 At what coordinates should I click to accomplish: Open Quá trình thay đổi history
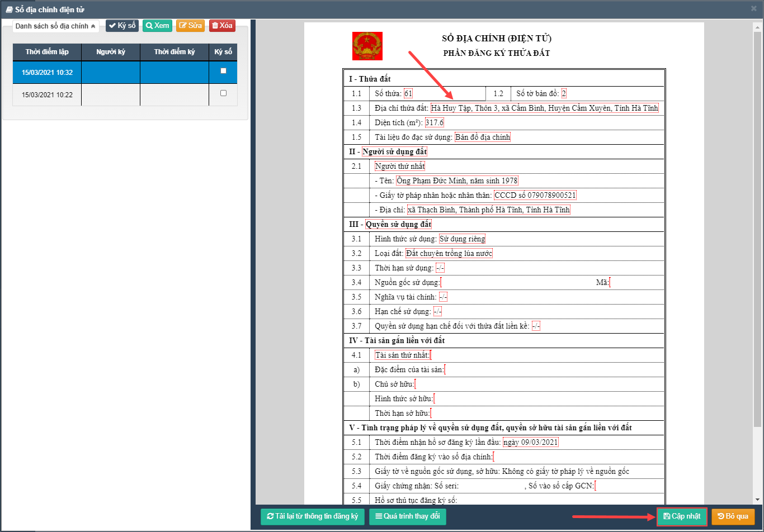coord(407,516)
